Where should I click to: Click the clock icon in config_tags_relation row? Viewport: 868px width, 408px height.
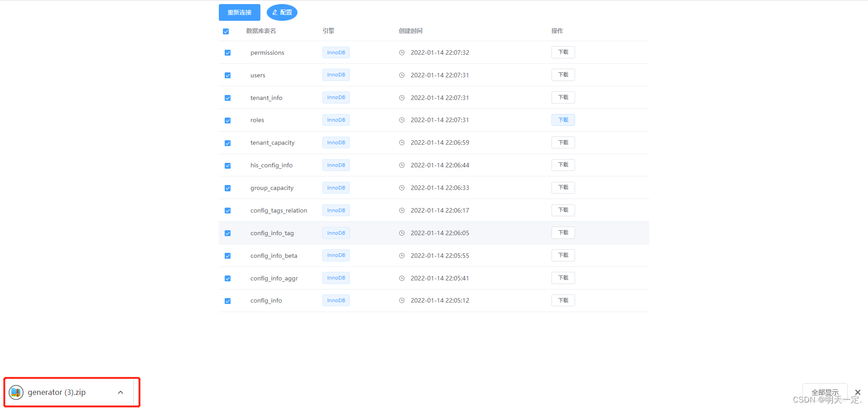pos(401,210)
